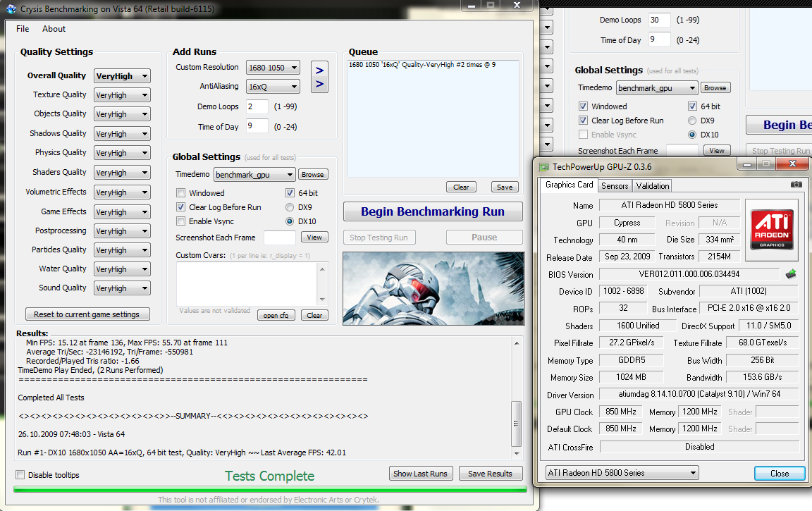Click the Crysis nanosuit artwork image
Screen dimensions: 812x511
pyautogui.click(x=433, y=288)
